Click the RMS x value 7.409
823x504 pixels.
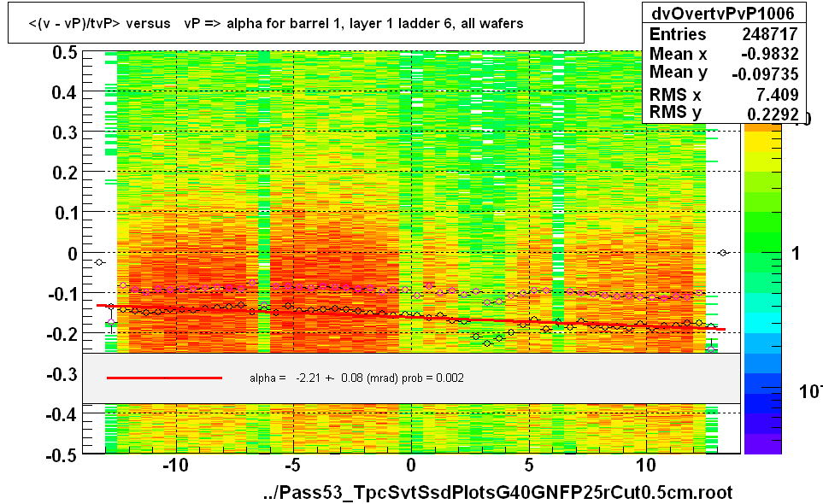click(x=777, y=95)
